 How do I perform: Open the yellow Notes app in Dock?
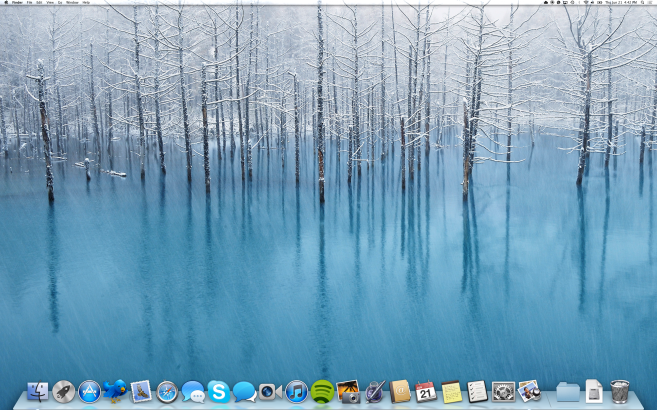coord(451,391)
